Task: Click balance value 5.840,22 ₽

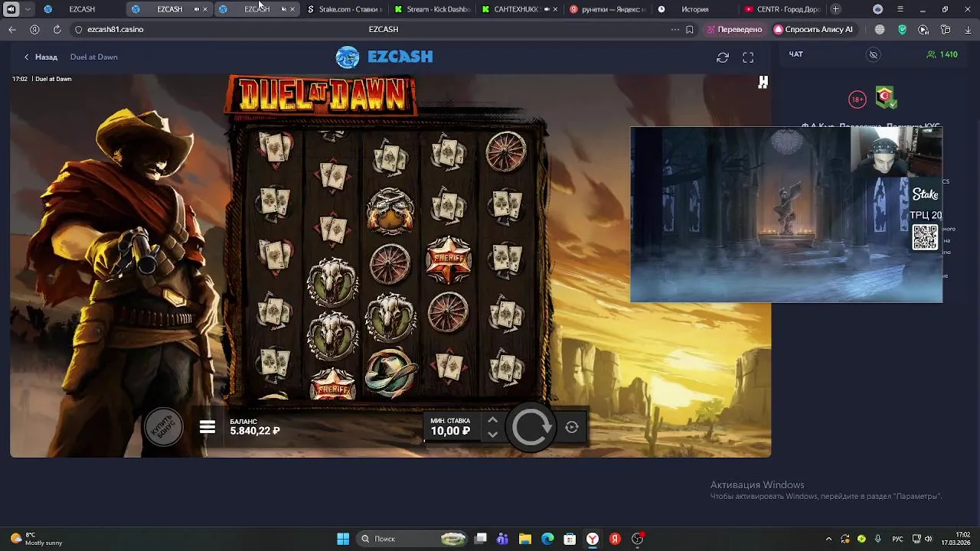Action: 255,431
